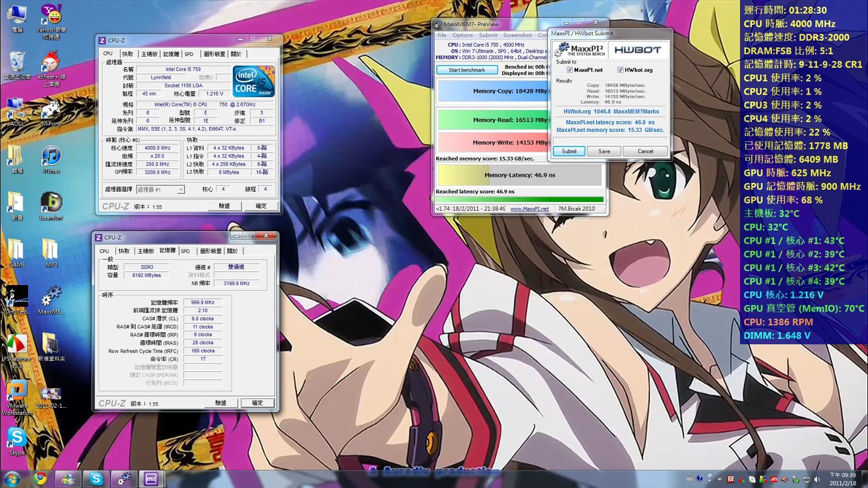This screenshot has width=868, height=488.
Task: Open the ezPeer+ desktop shortcut
Action: pos(51,69)
